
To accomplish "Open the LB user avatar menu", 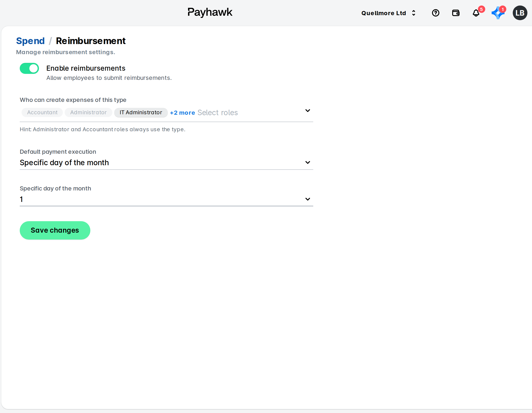I will click(x=520, y=13).
